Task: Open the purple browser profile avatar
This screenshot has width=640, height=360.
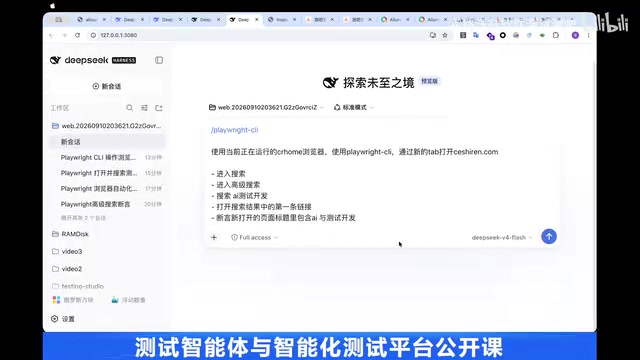Action: point(575,36)
